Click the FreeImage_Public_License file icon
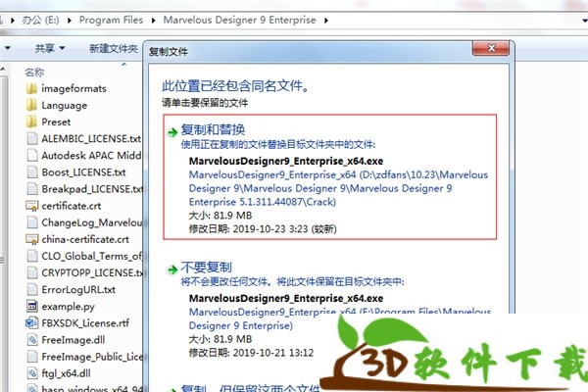The image size is (588, 392). 32,357
